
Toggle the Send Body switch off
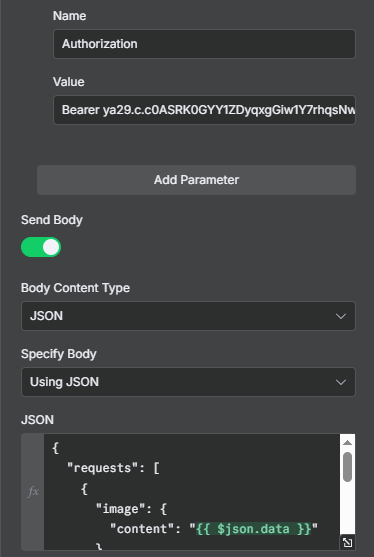tap(41, 247)
